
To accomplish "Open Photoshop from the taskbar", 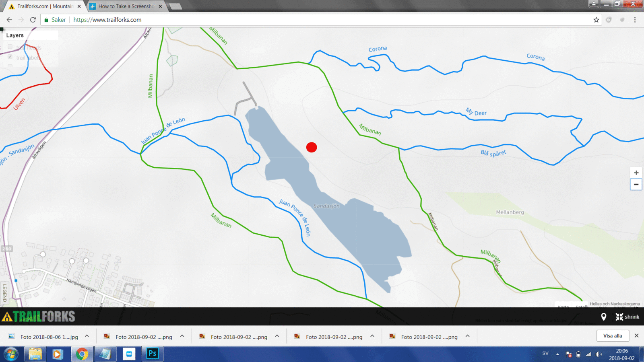I will (152, 354).
